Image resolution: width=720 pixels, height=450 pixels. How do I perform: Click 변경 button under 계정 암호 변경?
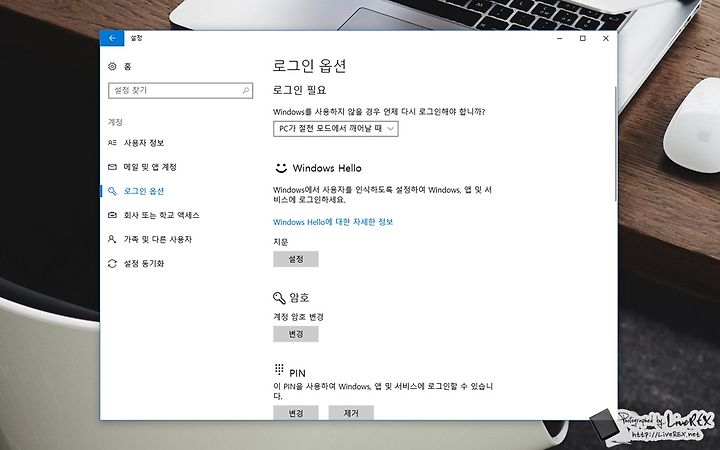(x=296, y=334)
